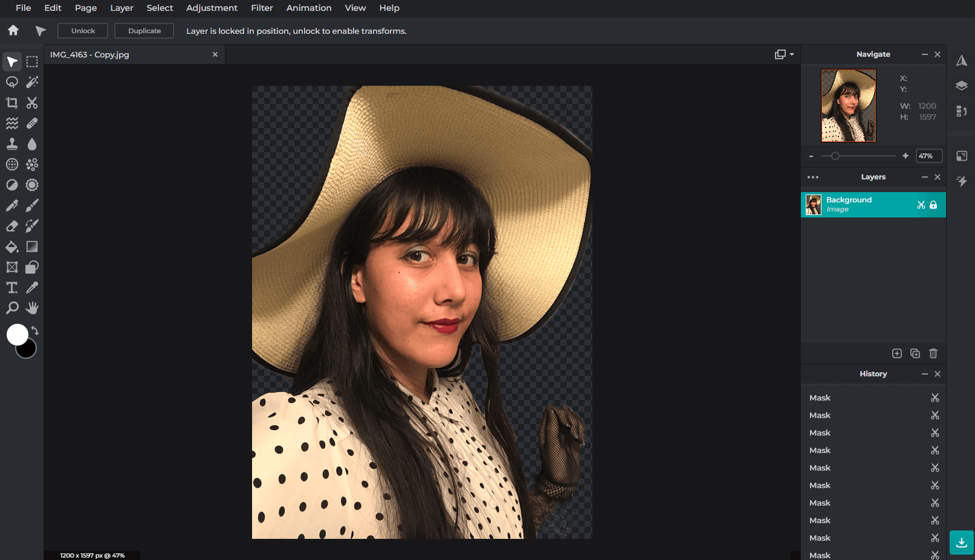Select the Lasso tool
This screenshot has height=560, width=975.
pyautogui.click(x=11, y=82)
